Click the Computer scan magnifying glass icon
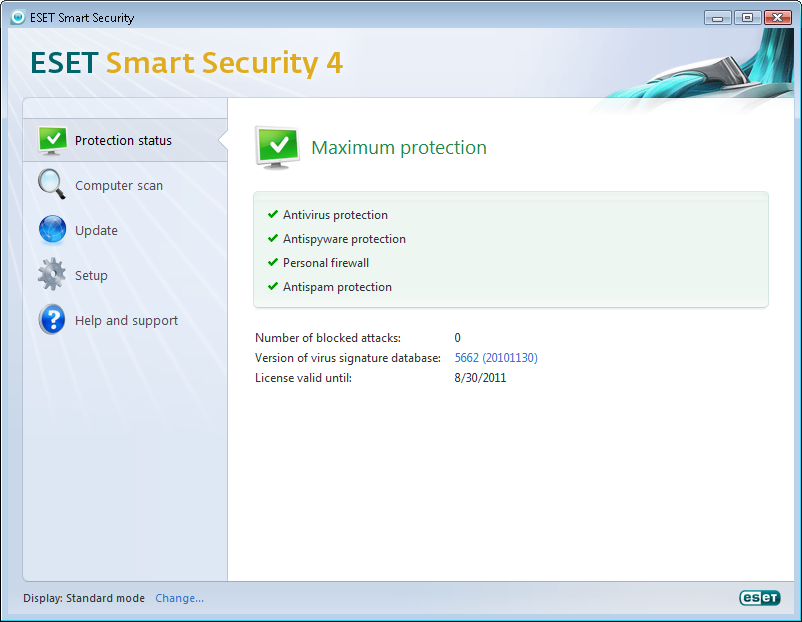Screen dimensions: 802x622 coord(52,185)
